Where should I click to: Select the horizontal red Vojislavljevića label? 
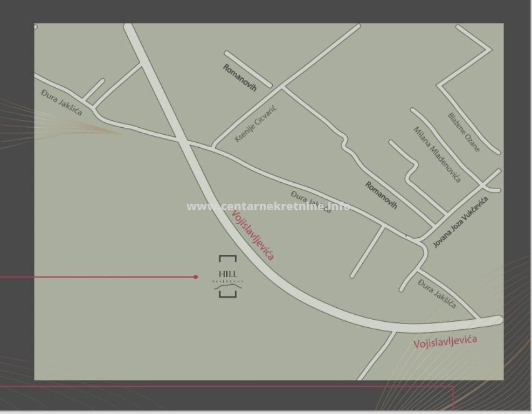(445, 341)
